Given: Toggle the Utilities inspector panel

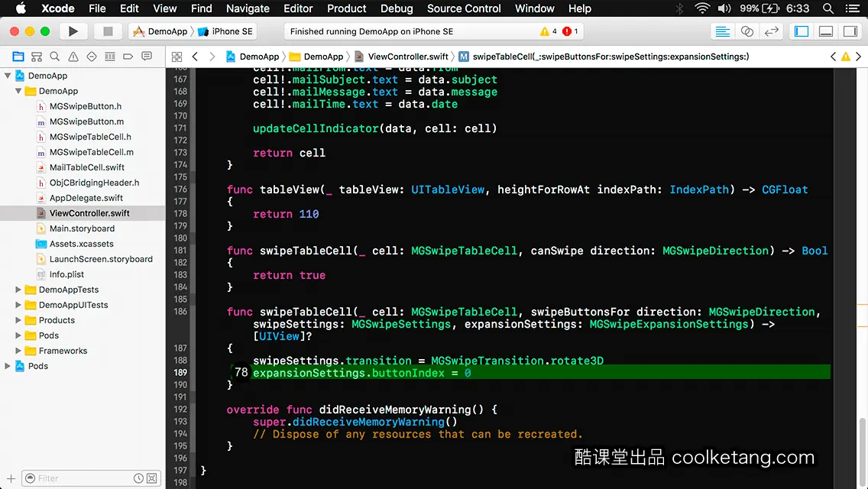Looking at the screenshot, I should pyautogui.click(x=850, y=31).
